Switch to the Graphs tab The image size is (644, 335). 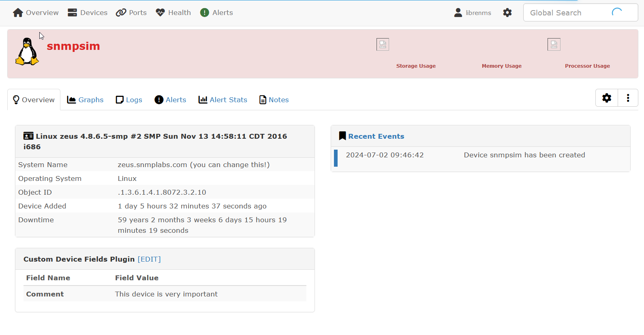point(86,100)
